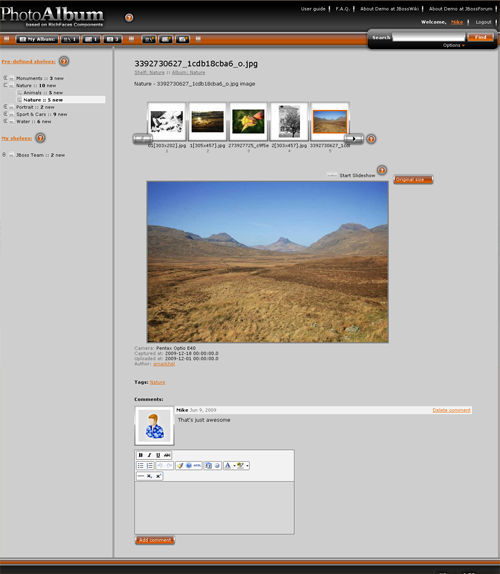
Task: View the photo at Original size
Action: coord(413,179)
